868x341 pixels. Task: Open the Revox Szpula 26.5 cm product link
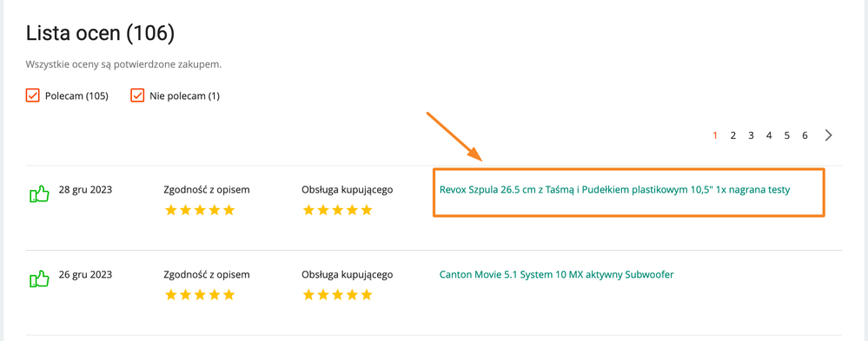[x=614, y=189]
